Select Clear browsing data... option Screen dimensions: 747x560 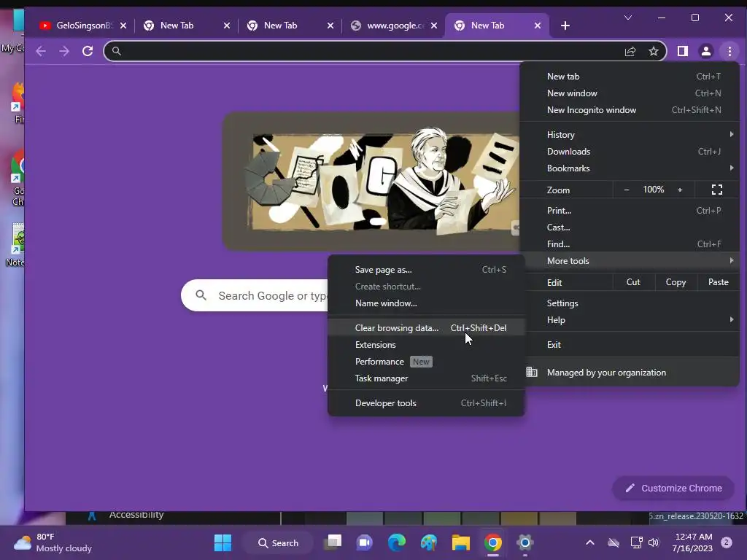click(x=426, y=327)
